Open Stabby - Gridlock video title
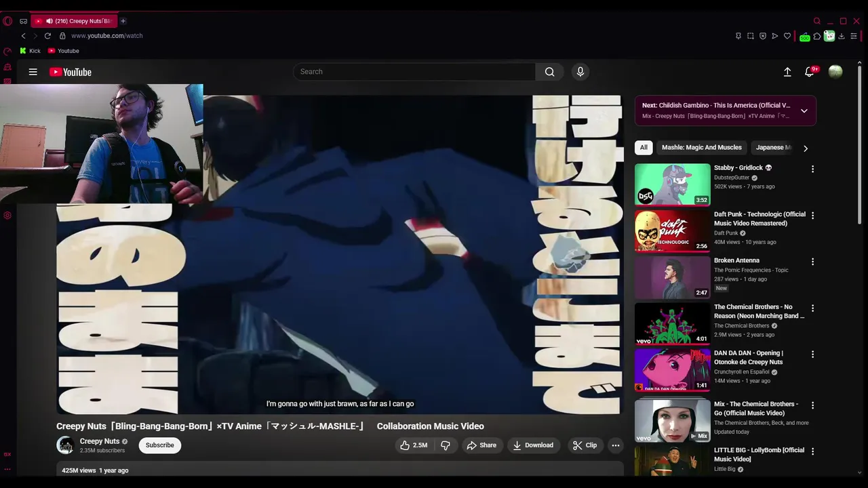This screenshot has width=868, height=488. [743, 168]
